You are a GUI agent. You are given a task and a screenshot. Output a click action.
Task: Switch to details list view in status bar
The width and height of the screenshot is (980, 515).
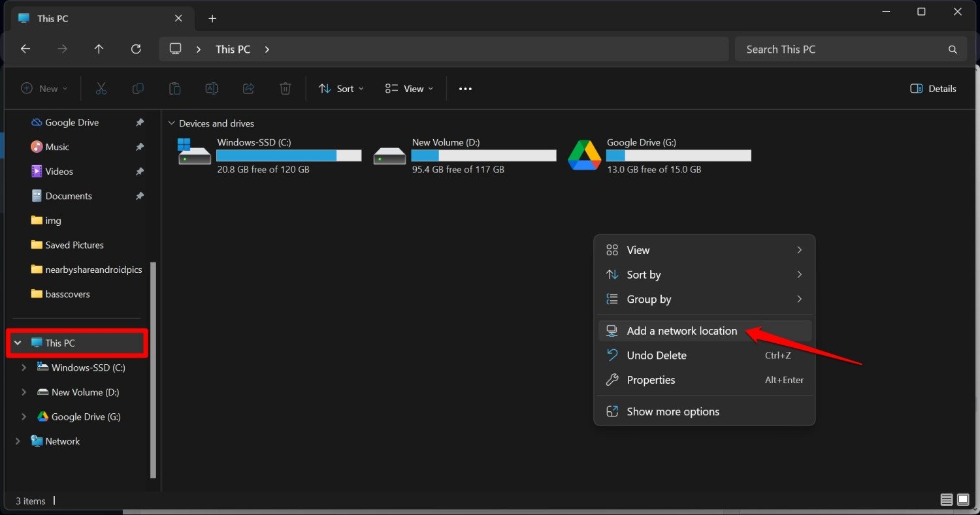[946, 500]
